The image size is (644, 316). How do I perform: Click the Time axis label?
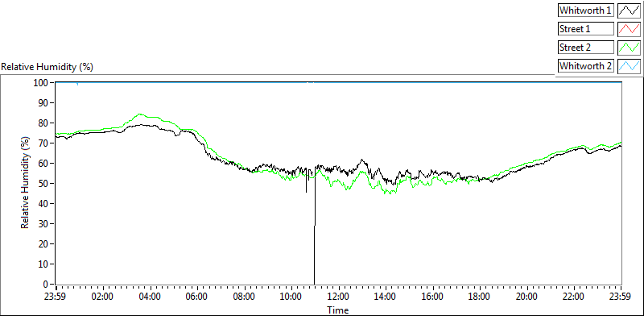tap(337, 310)
